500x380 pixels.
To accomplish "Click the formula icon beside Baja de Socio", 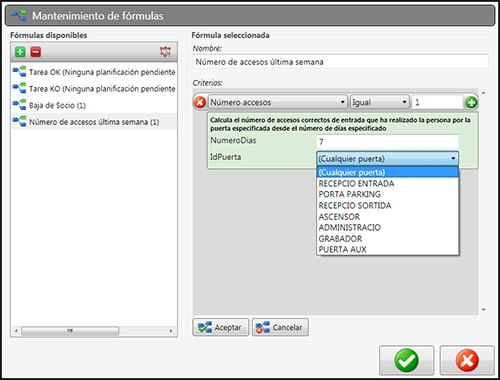I will click(19, 105).
